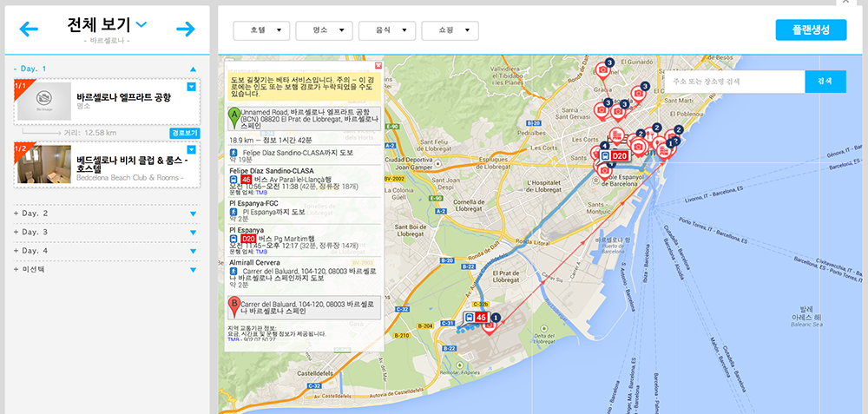Image resolution: width=868 pixels, height=414 pixels.
Task: Open the No Image thumbnail of airport card
Action: [x=44, y=102]
